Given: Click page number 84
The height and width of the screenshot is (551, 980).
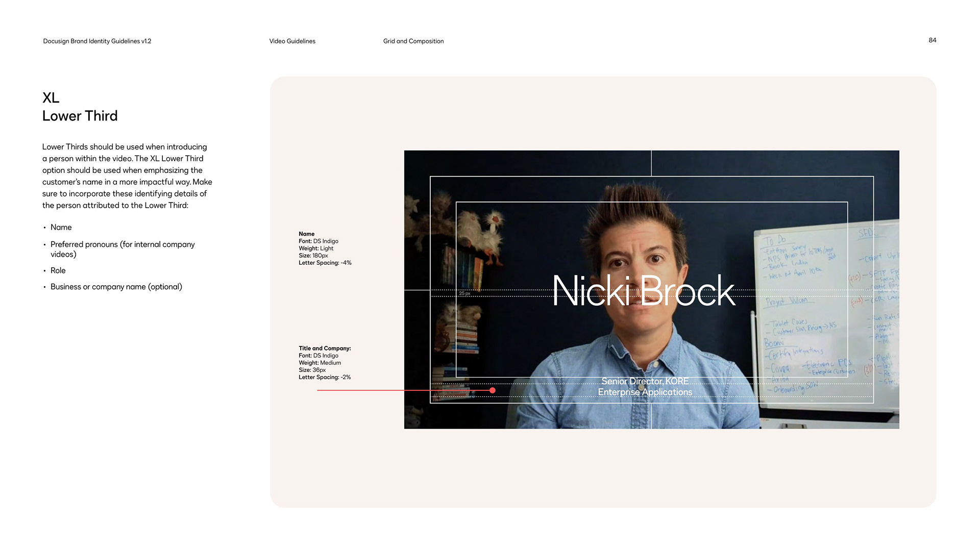Looking at the screenshot, I should click(932, 40).
